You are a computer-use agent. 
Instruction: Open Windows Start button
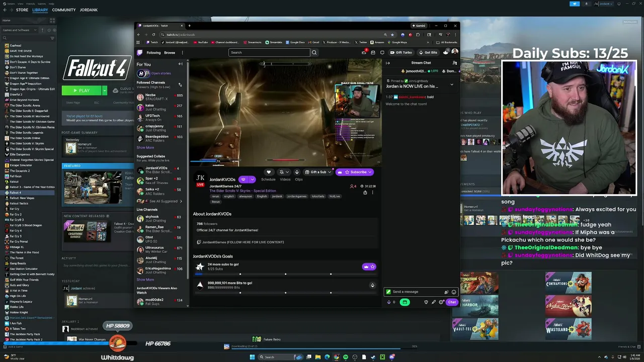click(x=252, y=357)
